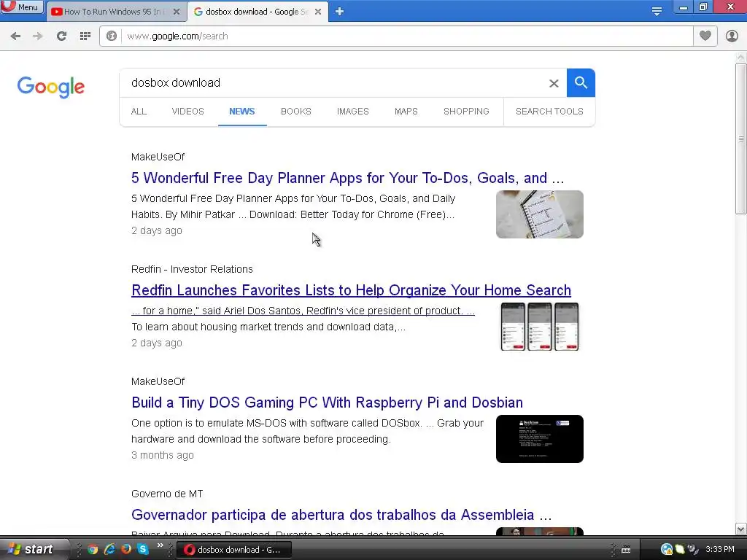Switch to the SHOPPING results tab
This screenshot has height=560, width=747.
tap(466, 112)
